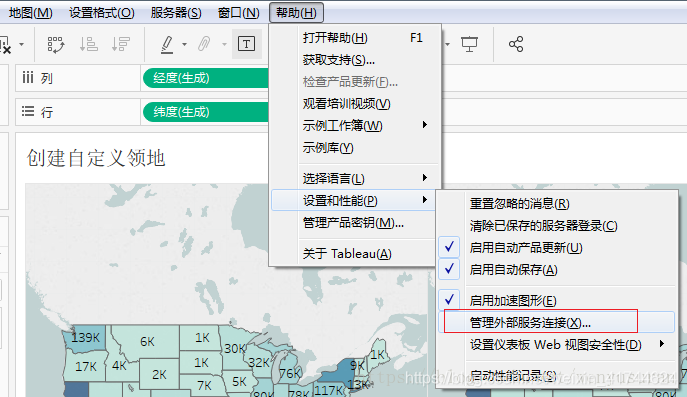Select map region labeled 17K
This screenshot has width=687, height=397.
[85, 366]
